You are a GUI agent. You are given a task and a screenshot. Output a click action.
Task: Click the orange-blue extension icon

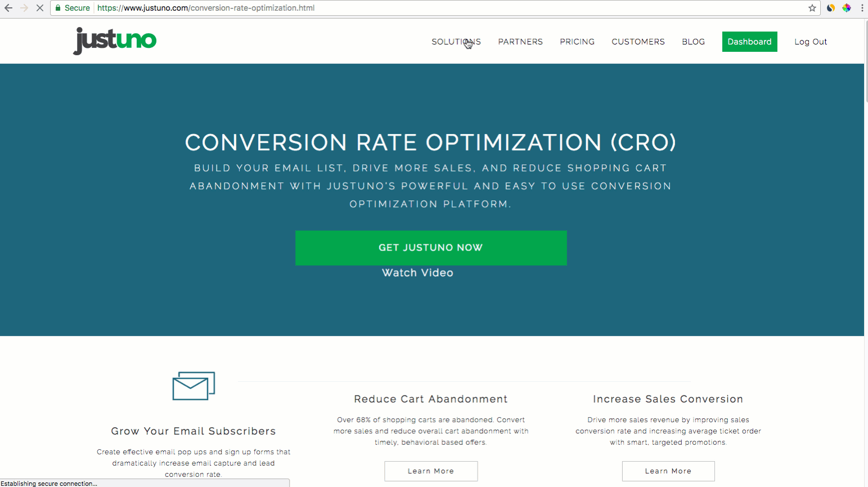(x=830, y=8)
